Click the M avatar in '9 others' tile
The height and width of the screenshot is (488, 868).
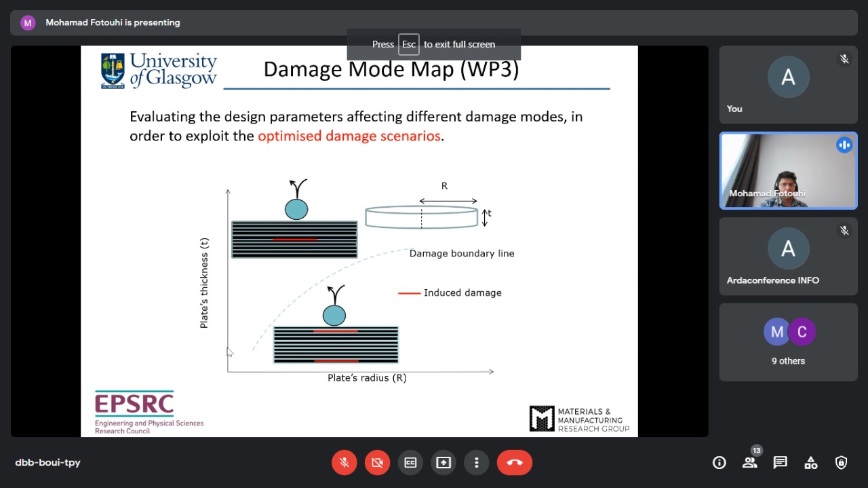coord(777,332)
